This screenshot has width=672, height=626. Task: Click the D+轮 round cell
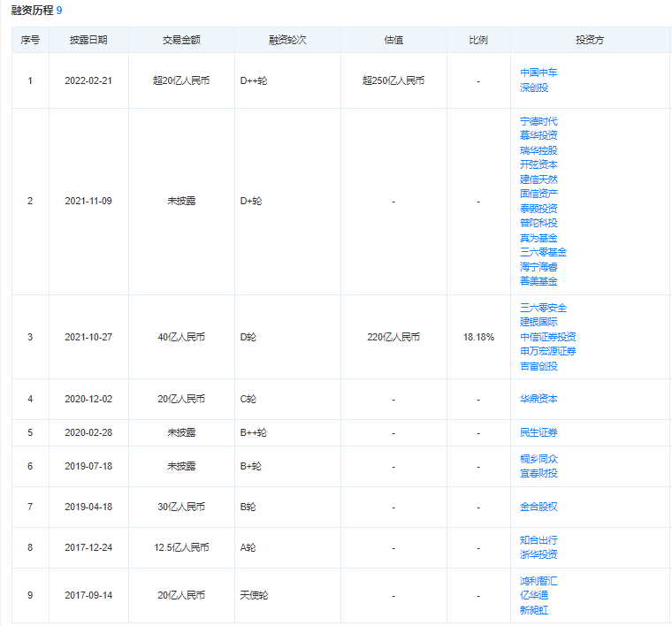tap(251, 201)
